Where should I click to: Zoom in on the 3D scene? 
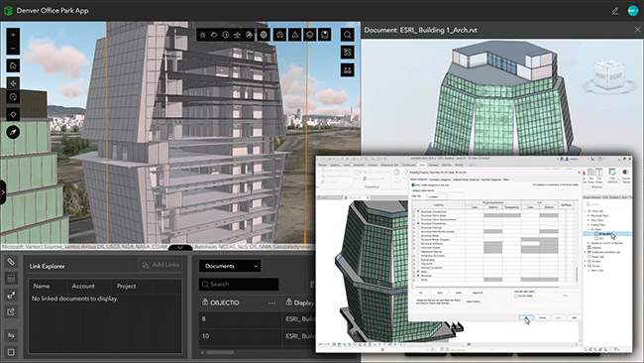click(x=13, y=35)
